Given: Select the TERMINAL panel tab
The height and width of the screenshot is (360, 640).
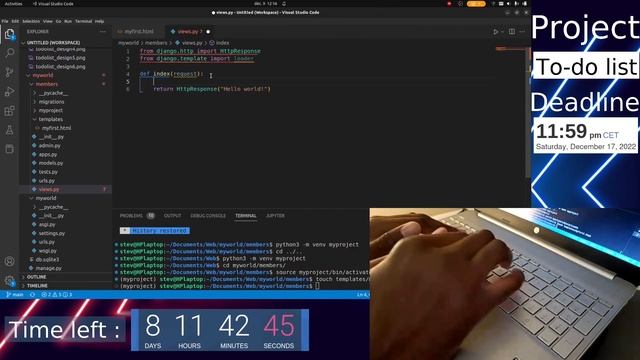Looking at the screenshot, I should (x=246, y=216).
